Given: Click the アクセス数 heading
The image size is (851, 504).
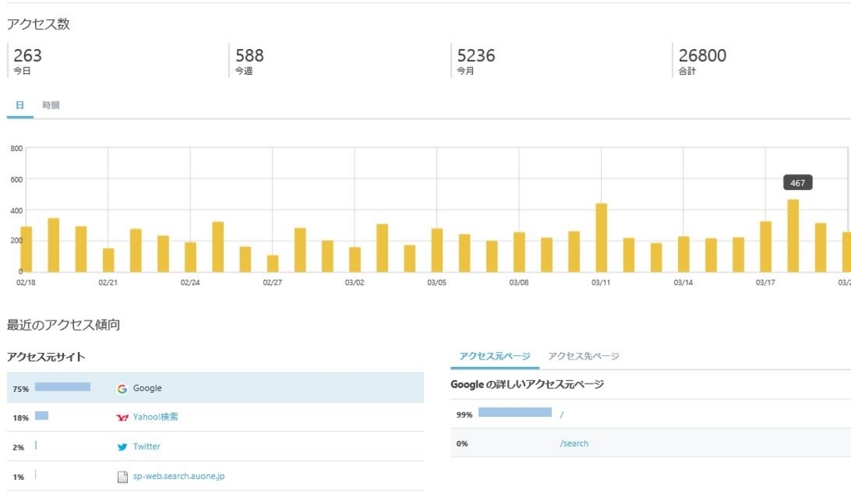Looking at the screenshot, I should point(38,24).
